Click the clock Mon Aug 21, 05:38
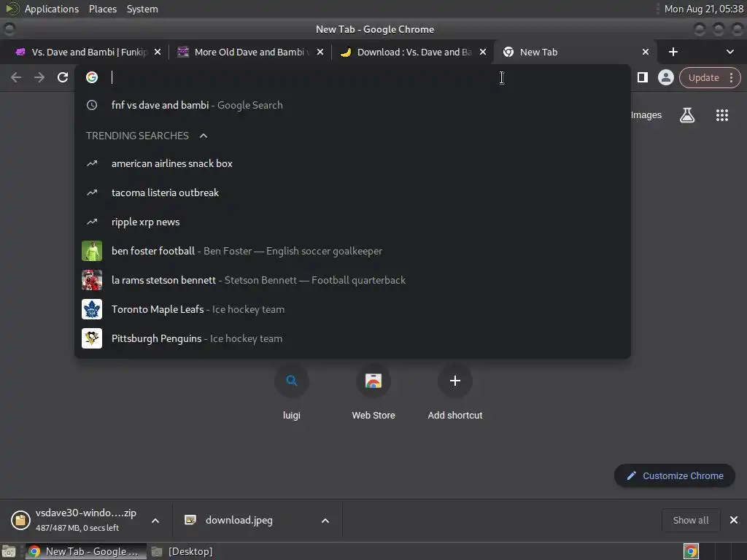The height and width of the screenshot is (560, 747). 704,9
